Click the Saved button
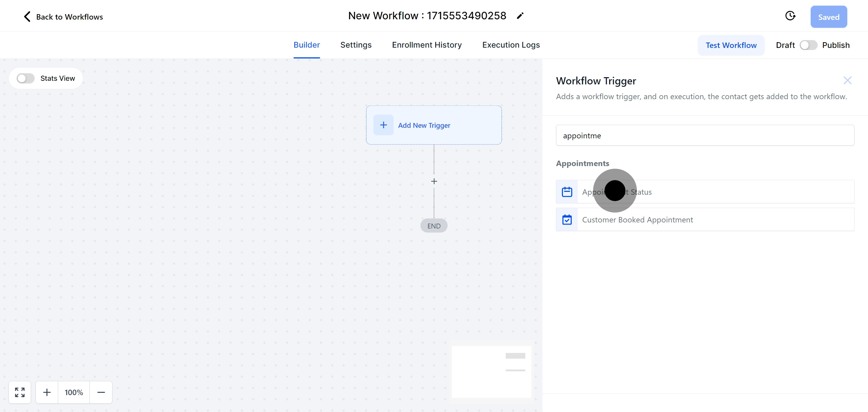Screen dimensions: 868x412 click(x=828, y=17)
